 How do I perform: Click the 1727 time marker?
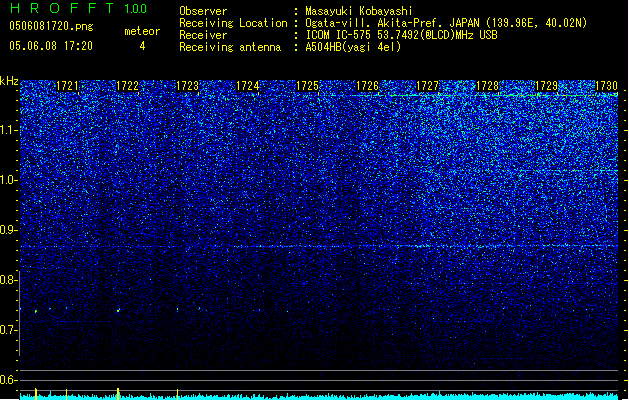pyautogui.click(x=427, y=86)
